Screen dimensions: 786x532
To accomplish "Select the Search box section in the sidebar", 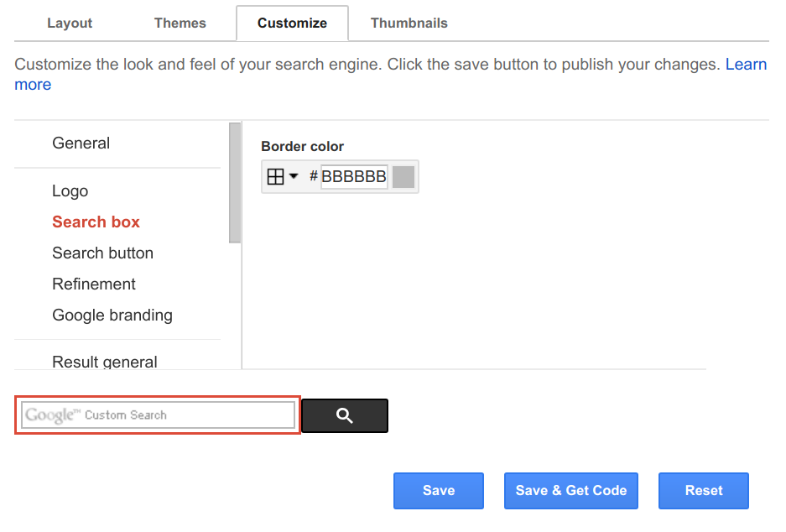I will click(x=96, y=222).
